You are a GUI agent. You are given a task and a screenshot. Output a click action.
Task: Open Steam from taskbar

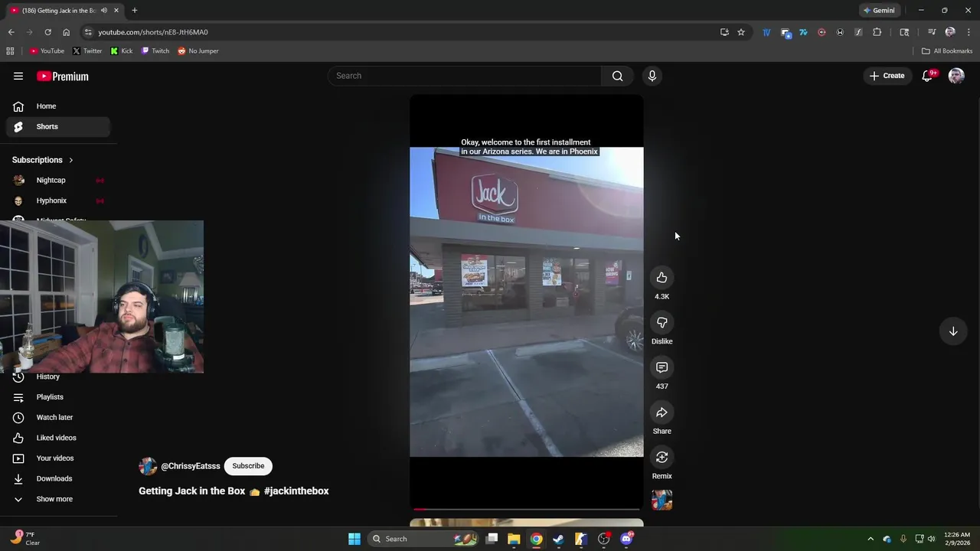(558, 539)
